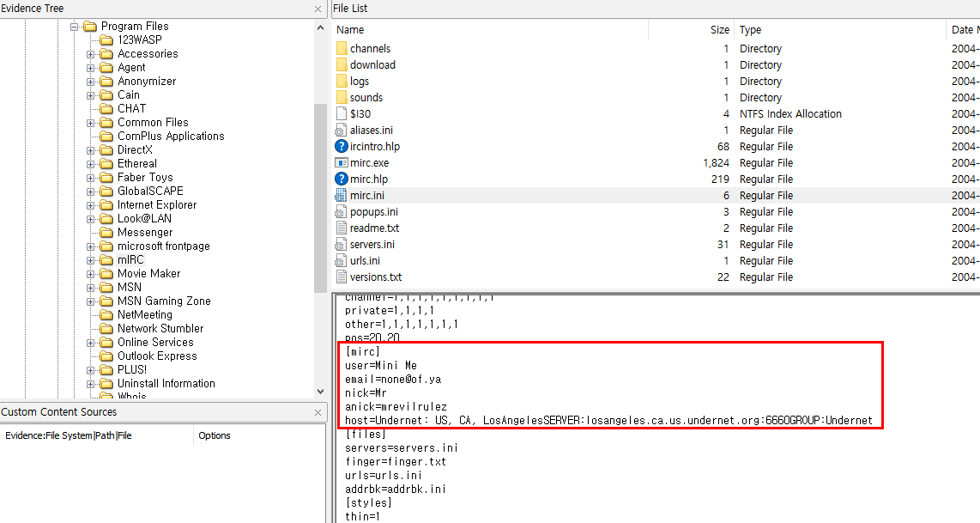Viewport: 980px width, 523px height.
Task: Click the readme.txt file icon
Action: coord(342,228)
